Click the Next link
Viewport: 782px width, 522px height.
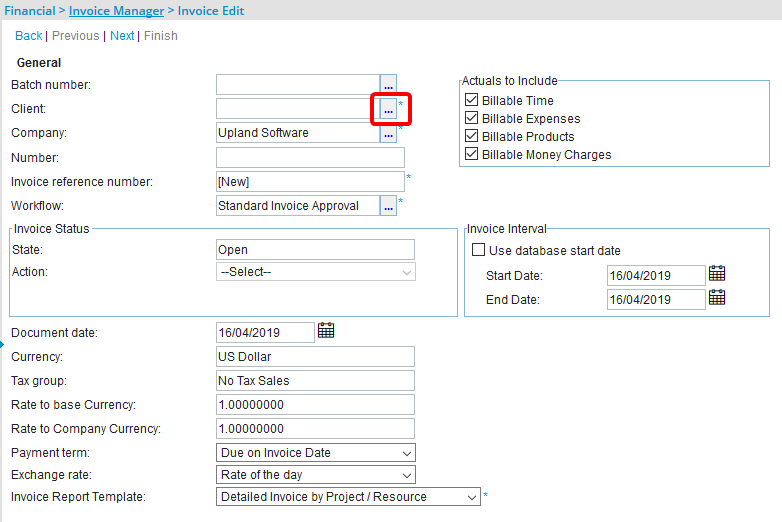(x=122, y=36)
